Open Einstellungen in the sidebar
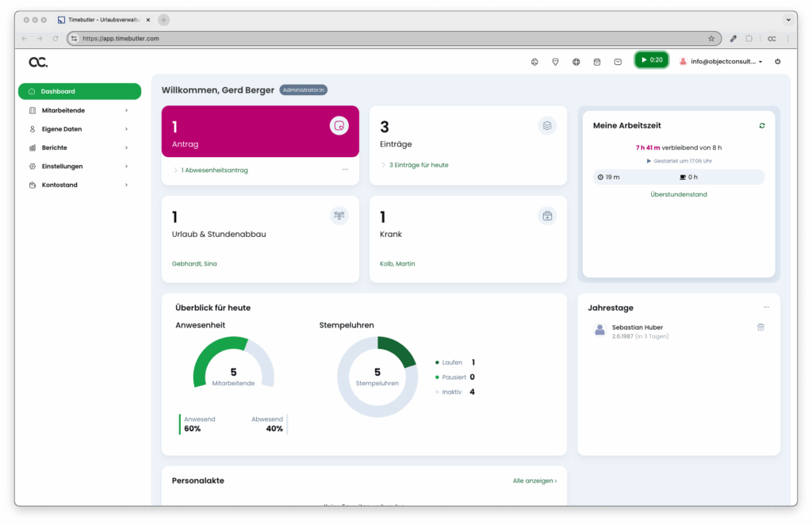Image resolution: width=812 pixels, height=524 pixels. 80,166
